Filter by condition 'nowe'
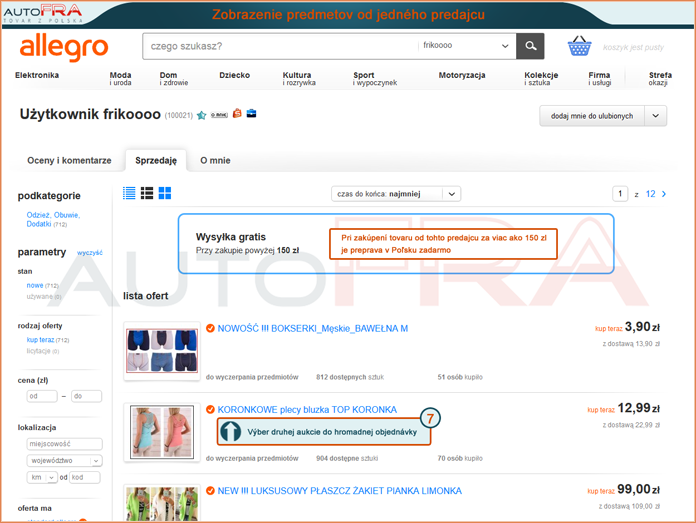The width and height of the screenshot is (696, 523). click(35, 285)
